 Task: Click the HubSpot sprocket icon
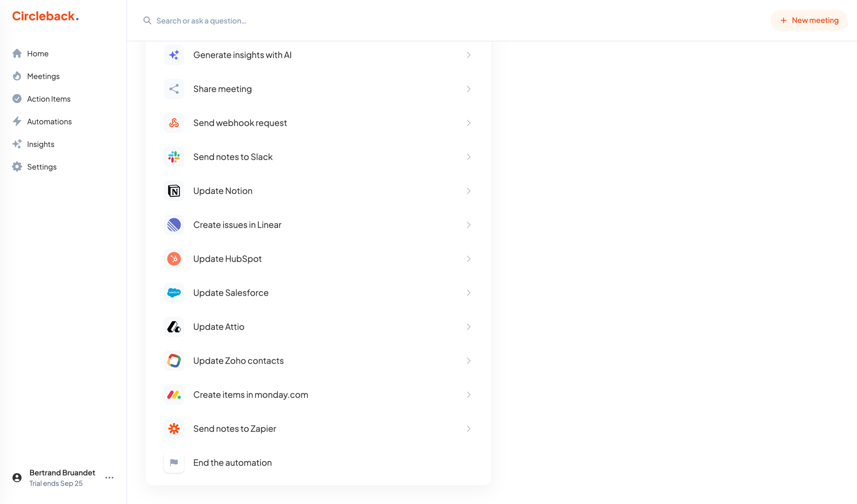174,259
